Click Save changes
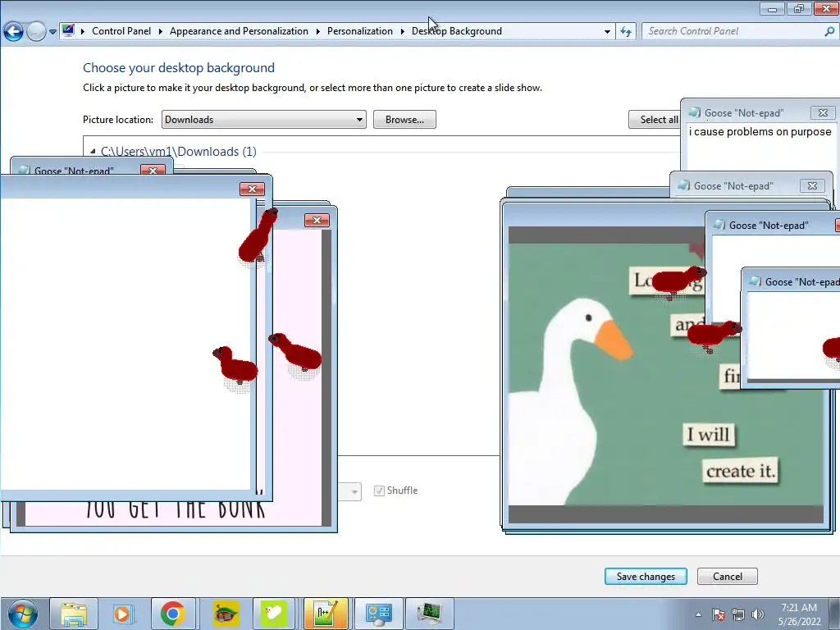 [646, 577]
